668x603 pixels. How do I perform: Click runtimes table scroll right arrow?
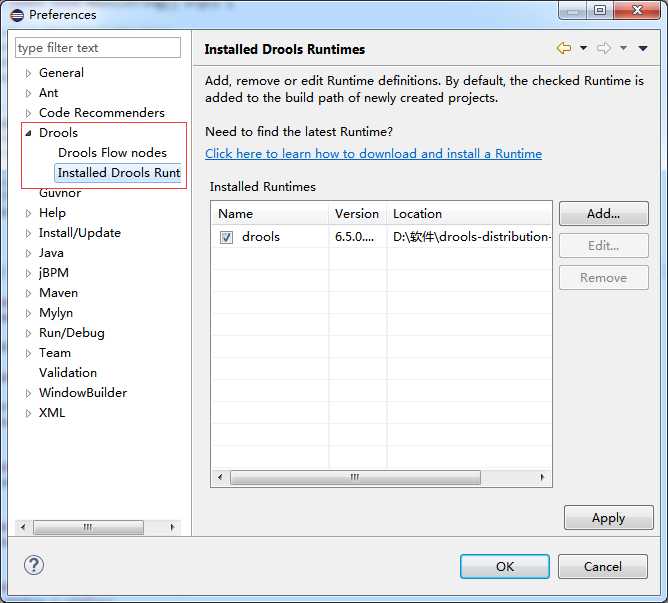pyautogui.click(x=542, y=477)
